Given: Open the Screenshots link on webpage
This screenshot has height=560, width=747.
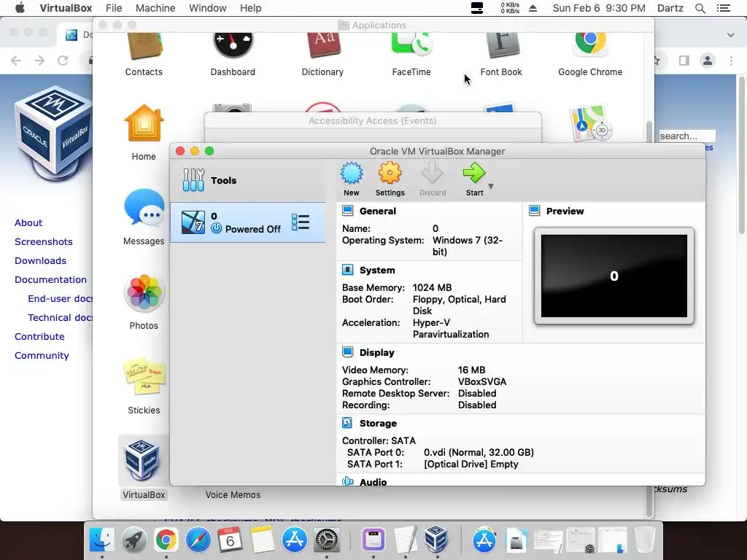Looking at the screenshot, I should 43,241.
